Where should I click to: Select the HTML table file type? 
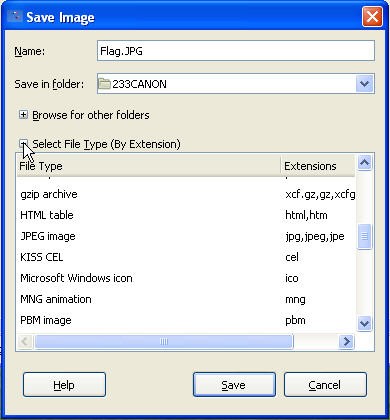pyautogui.click(x=47, y=215)
